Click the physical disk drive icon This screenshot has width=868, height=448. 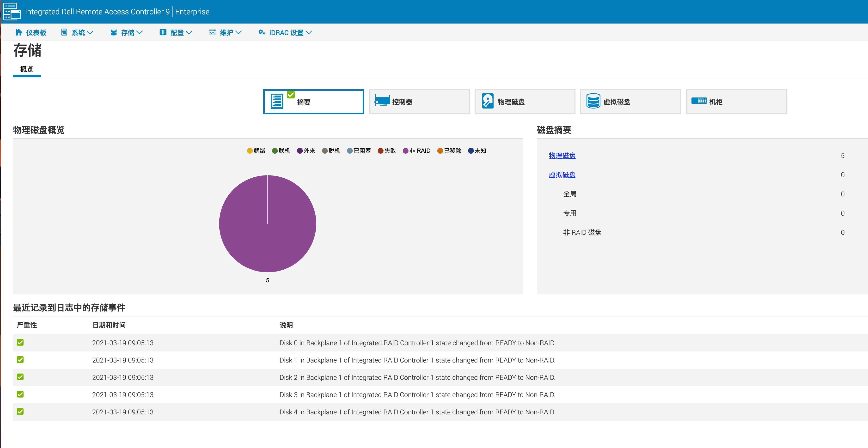[487, 101]
